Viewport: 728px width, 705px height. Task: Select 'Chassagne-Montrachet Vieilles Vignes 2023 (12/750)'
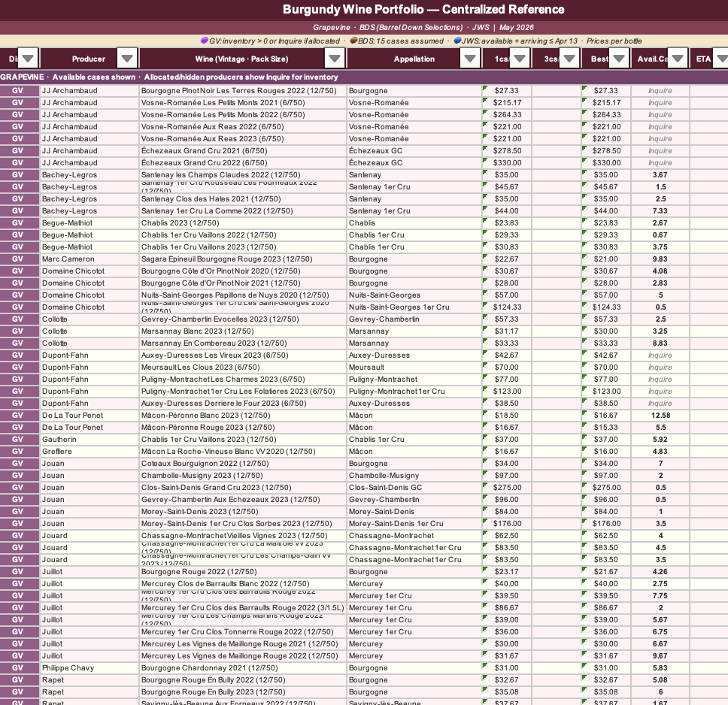click(x=243, y=536)
